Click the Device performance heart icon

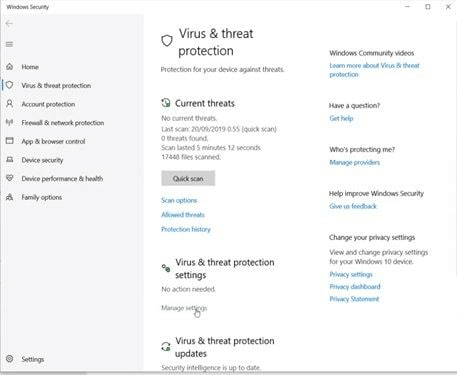10,178
